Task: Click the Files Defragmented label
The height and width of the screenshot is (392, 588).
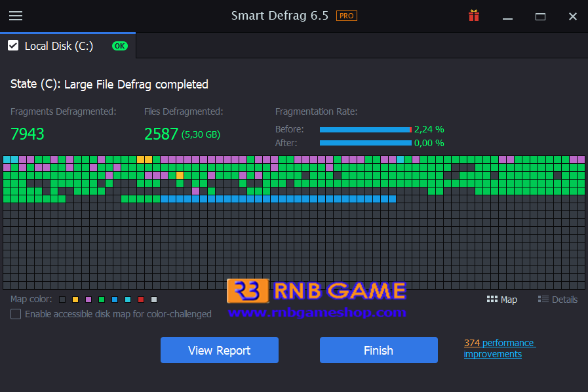Action: (x=184, y=111)
